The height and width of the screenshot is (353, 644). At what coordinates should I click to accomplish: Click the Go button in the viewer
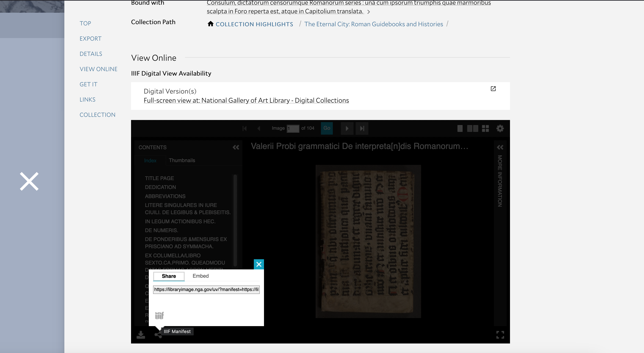[x=327, y=128]
